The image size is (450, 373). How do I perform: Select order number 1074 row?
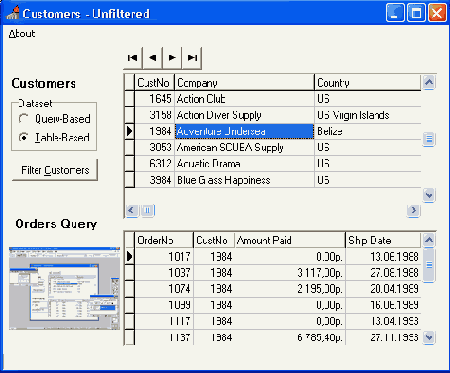(273, 289)
